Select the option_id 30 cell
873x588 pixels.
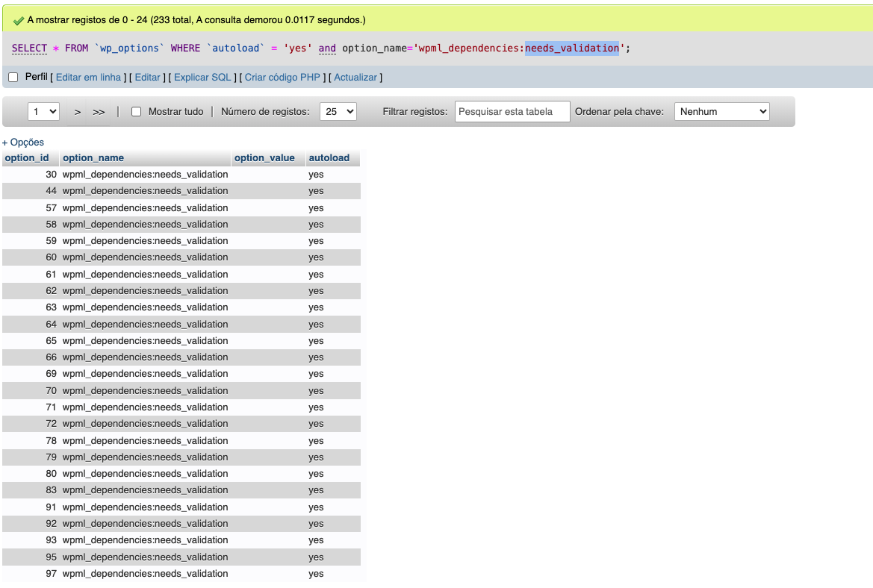pyautogui.click(x=31, y=175)
